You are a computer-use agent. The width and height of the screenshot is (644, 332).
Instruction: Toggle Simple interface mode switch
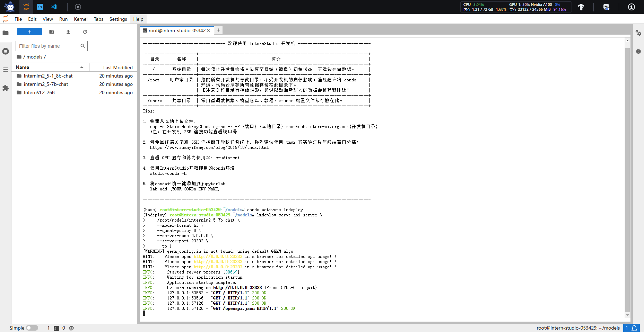point(32,328)
